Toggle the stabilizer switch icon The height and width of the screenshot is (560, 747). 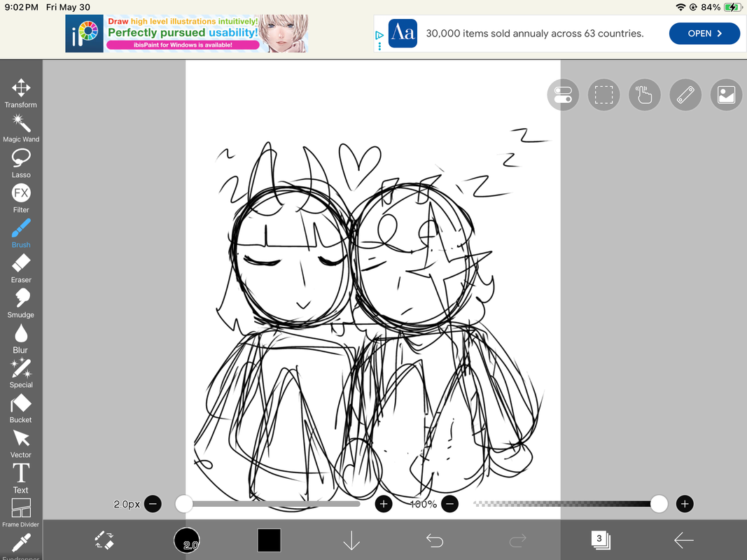click(x=563, y=94)
